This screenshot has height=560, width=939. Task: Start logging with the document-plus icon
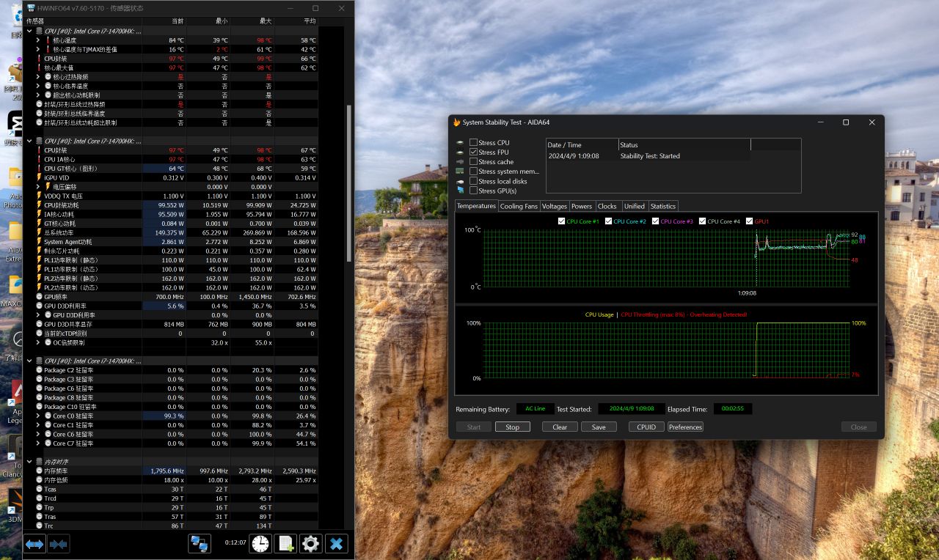coord(285,543)
